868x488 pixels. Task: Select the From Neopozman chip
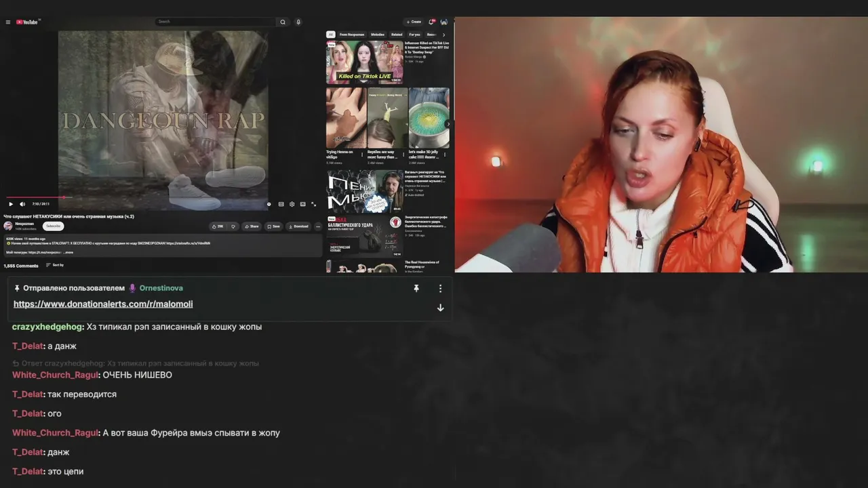[x=352, y=35]
